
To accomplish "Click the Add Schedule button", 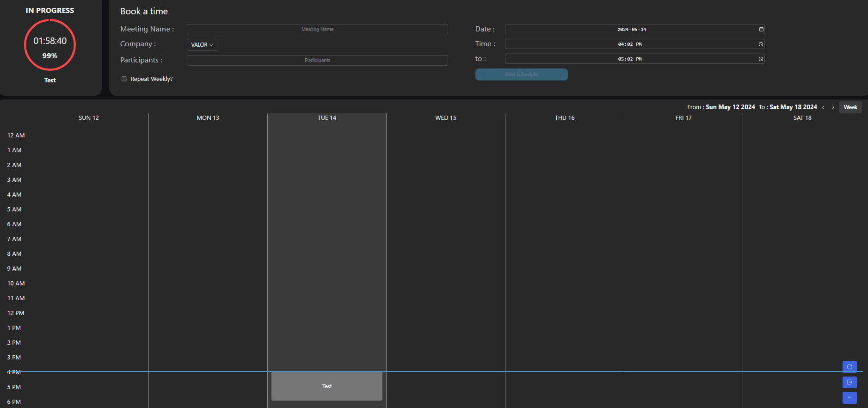I will [521, 74].
